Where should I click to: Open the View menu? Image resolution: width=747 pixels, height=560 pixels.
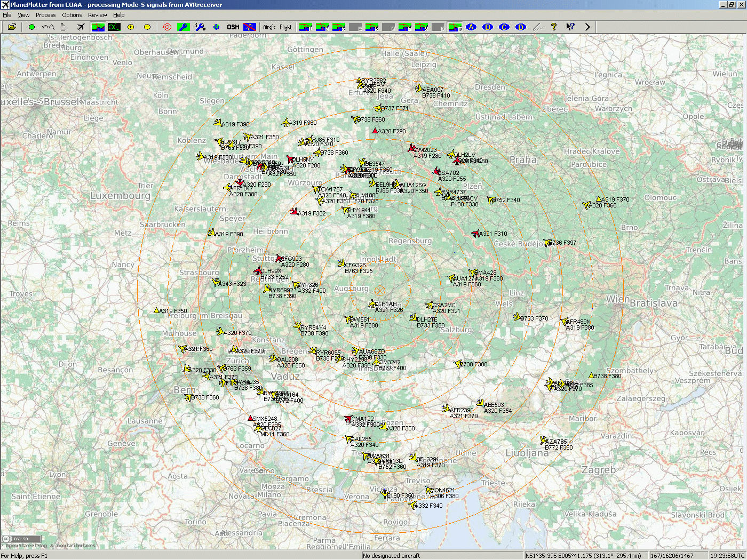(23, 15)
